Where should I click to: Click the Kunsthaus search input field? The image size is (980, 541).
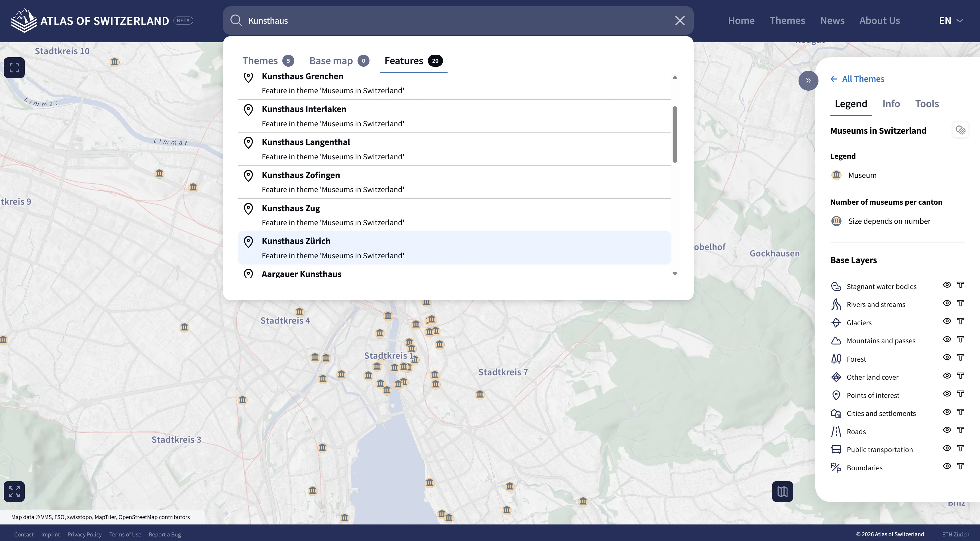coord(458,21)
